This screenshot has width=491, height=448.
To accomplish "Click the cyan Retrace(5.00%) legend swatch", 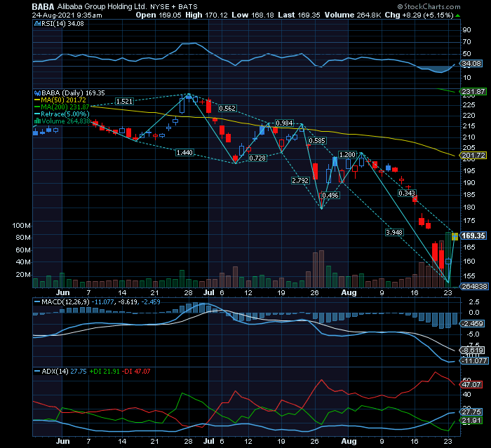I will 37,114.
